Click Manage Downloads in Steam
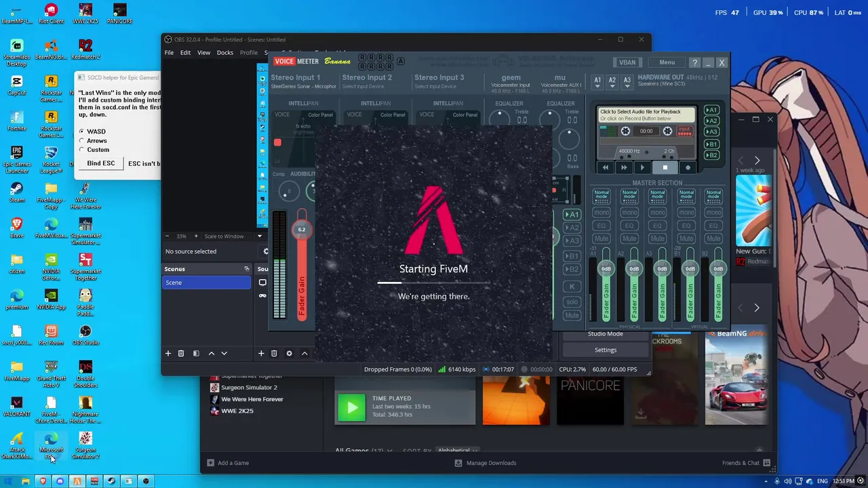The image size is (868, 488). [x=485, y=463]
